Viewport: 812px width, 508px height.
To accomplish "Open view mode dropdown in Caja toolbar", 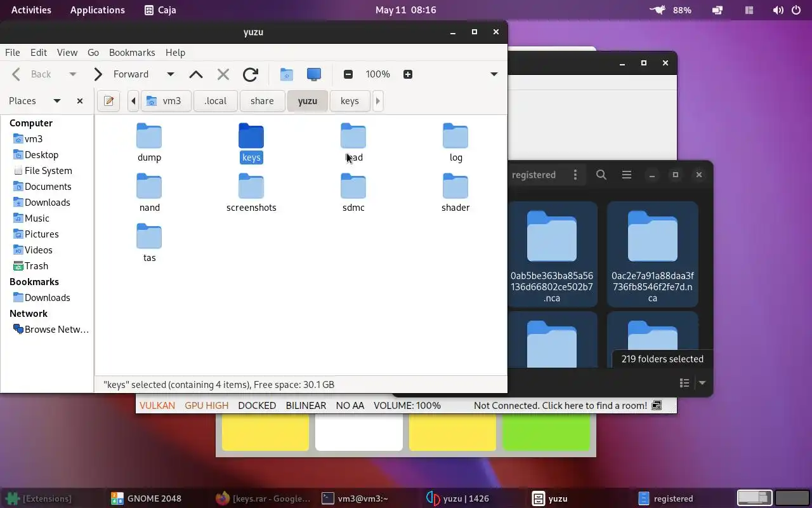I will [x=494, y=74].
